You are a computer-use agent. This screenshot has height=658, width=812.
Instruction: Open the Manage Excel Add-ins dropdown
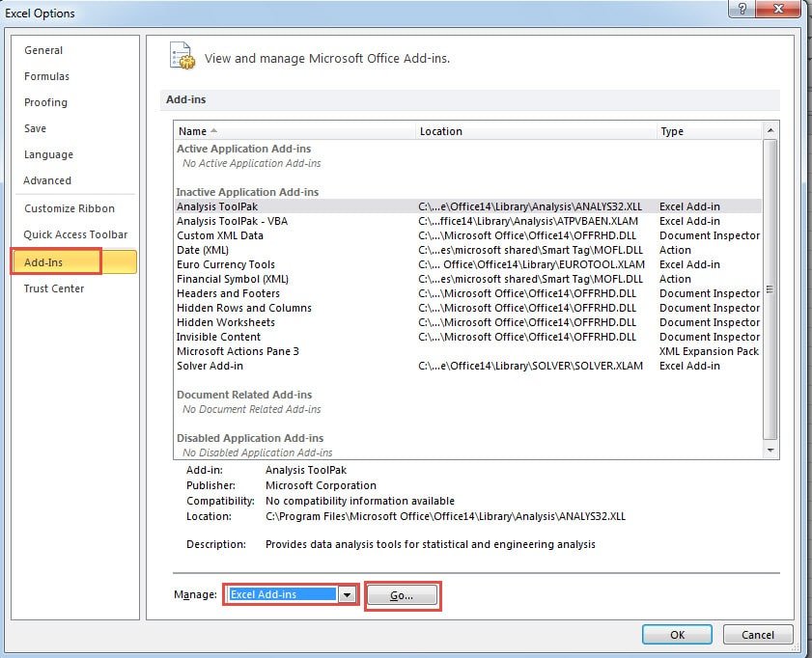347,595
